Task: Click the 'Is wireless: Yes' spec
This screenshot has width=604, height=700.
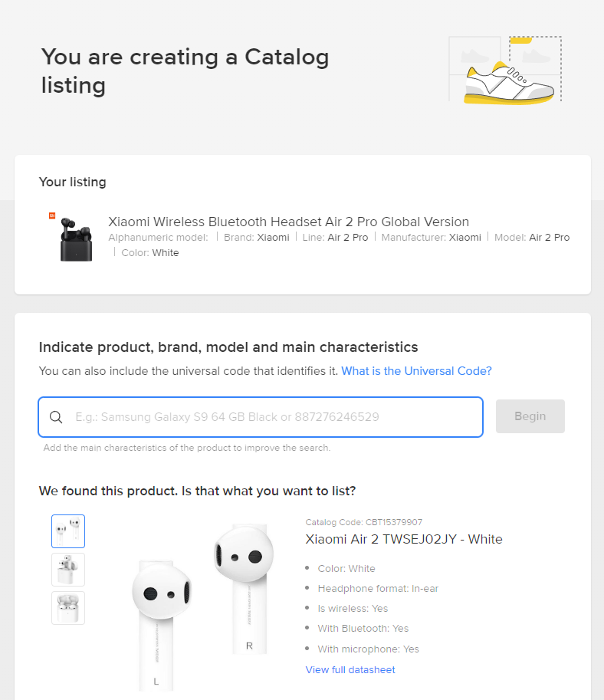Action: (353, 609)
